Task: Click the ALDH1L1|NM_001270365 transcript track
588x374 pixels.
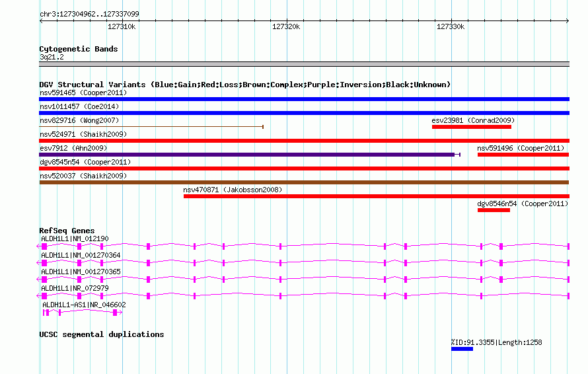Action: coord(303,279)
